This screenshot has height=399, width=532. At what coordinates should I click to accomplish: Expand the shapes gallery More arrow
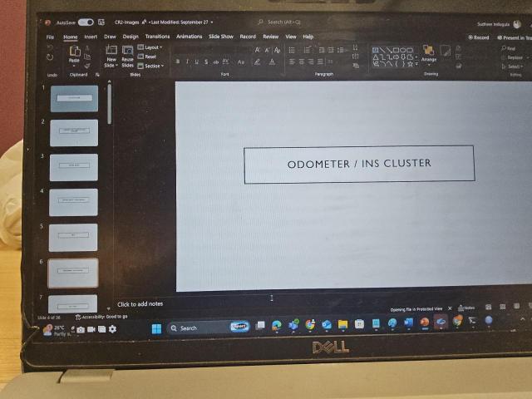(x=416, y=64)
